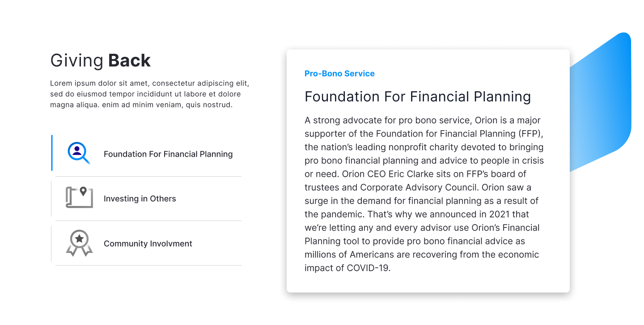
Task: Click the bold word 'Back' in heading
Action: point(129,61)
